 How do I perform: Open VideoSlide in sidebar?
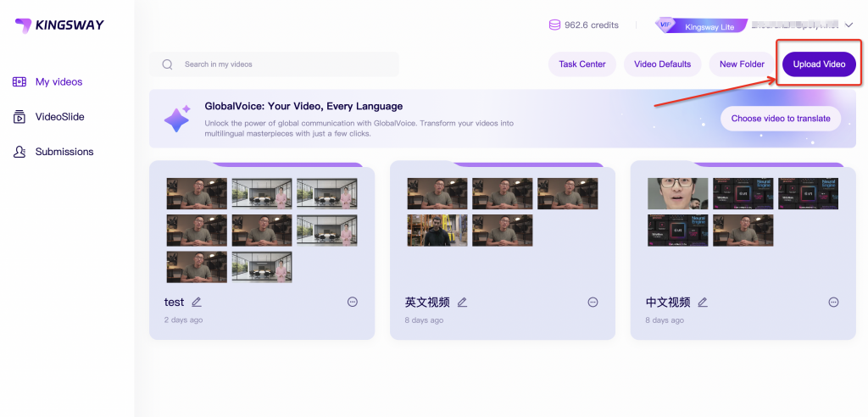point(60,117)
